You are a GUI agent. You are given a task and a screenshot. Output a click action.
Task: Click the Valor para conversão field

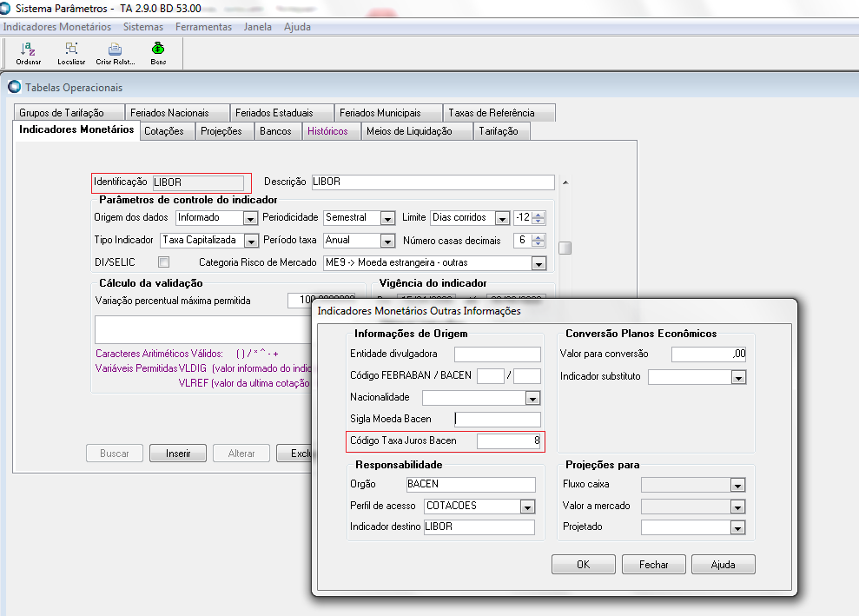click(709, 354)
